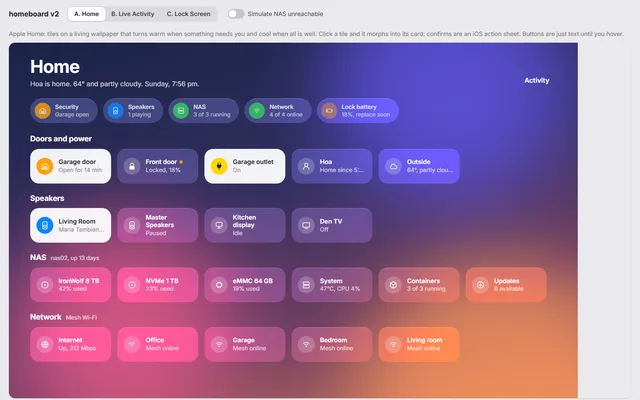Click the Garage door tile orange icon
640x400 pixels.
[x=45, y=166]
